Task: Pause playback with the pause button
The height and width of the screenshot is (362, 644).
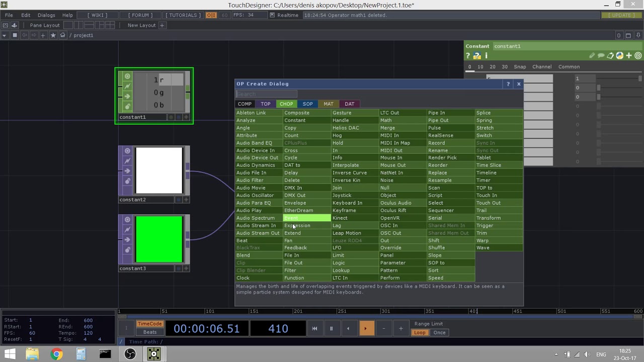Action: click(331, 329)
